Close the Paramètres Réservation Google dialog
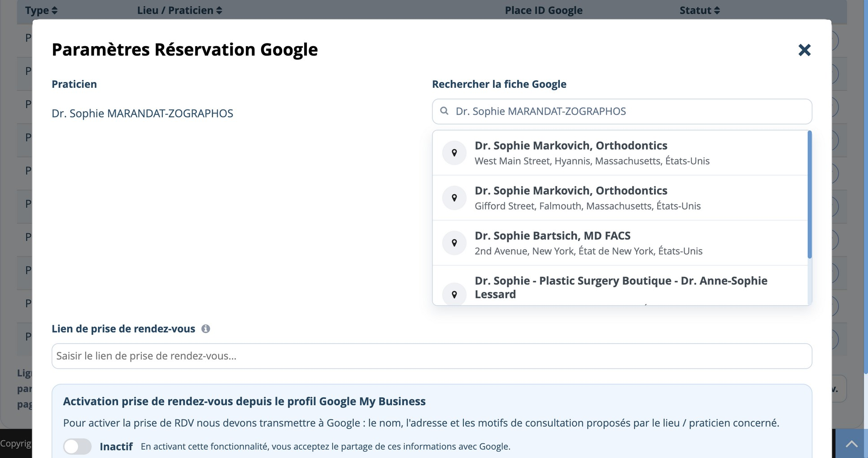 tap(804, 50)
